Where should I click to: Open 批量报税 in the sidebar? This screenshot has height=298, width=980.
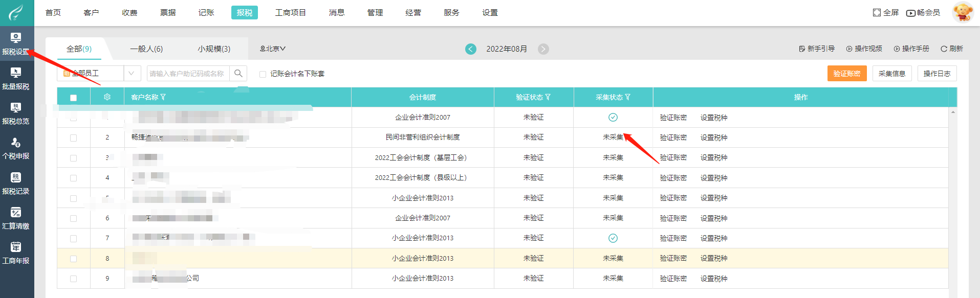(x=16, y=78)
